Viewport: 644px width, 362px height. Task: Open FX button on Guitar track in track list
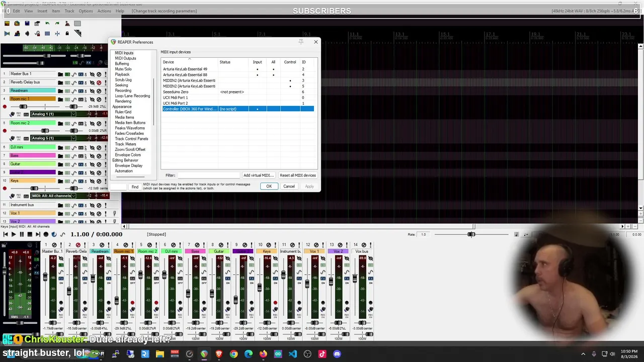coord(80,164)
